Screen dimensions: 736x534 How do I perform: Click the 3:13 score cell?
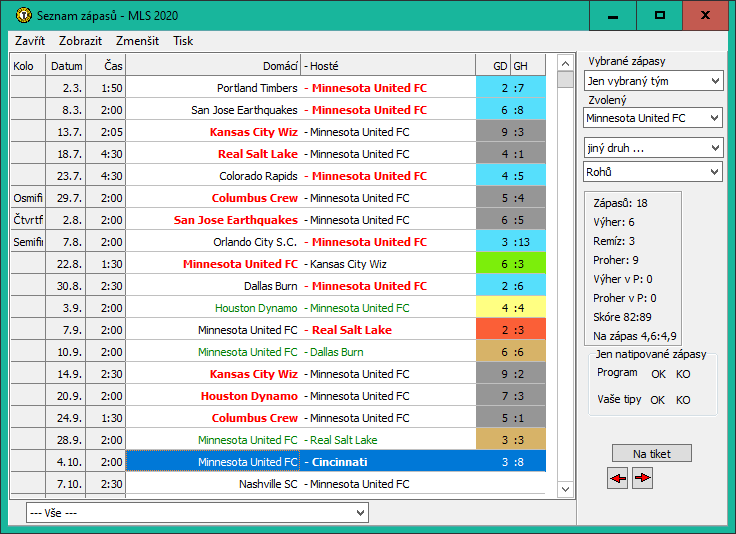click(511, 242)
